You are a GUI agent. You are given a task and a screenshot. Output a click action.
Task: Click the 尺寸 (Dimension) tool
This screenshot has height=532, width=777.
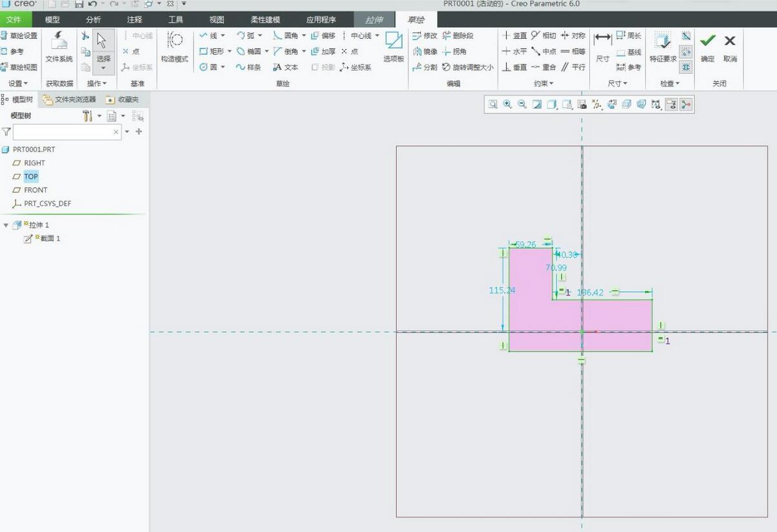[x=602, y=46]
